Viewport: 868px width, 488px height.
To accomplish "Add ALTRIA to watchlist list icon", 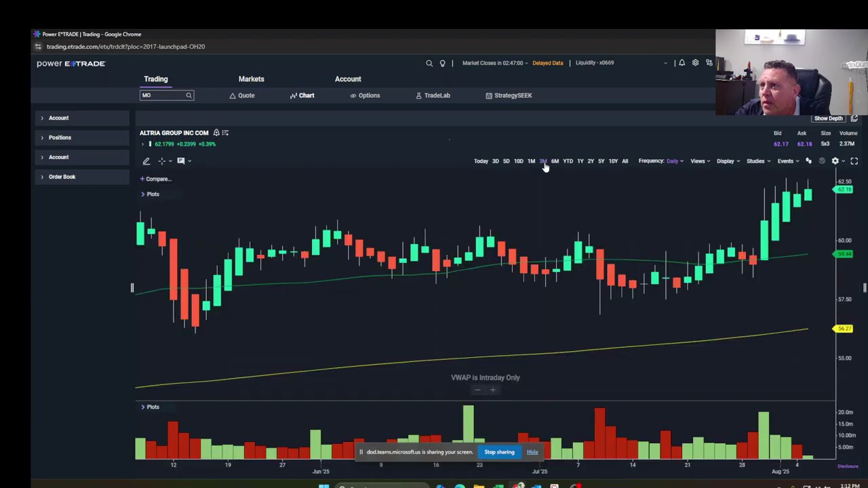I will 225,133.
